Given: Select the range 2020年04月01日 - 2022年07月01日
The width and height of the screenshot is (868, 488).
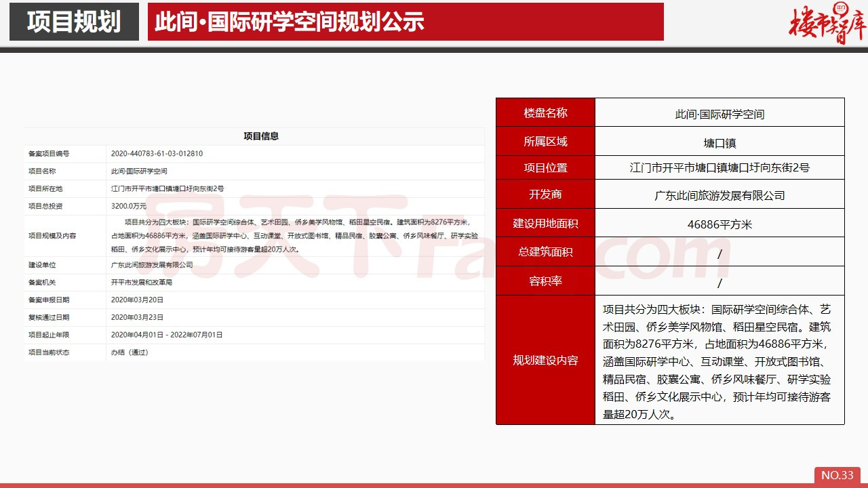Looking at the screenshot, I should click(167, 335).
